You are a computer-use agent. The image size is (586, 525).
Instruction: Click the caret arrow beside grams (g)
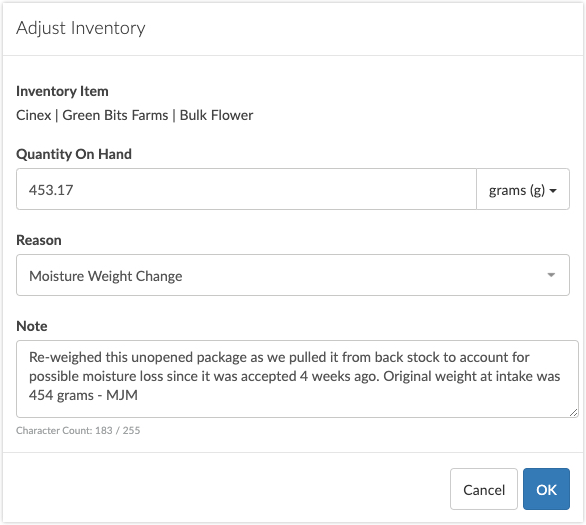click(553, 191)
